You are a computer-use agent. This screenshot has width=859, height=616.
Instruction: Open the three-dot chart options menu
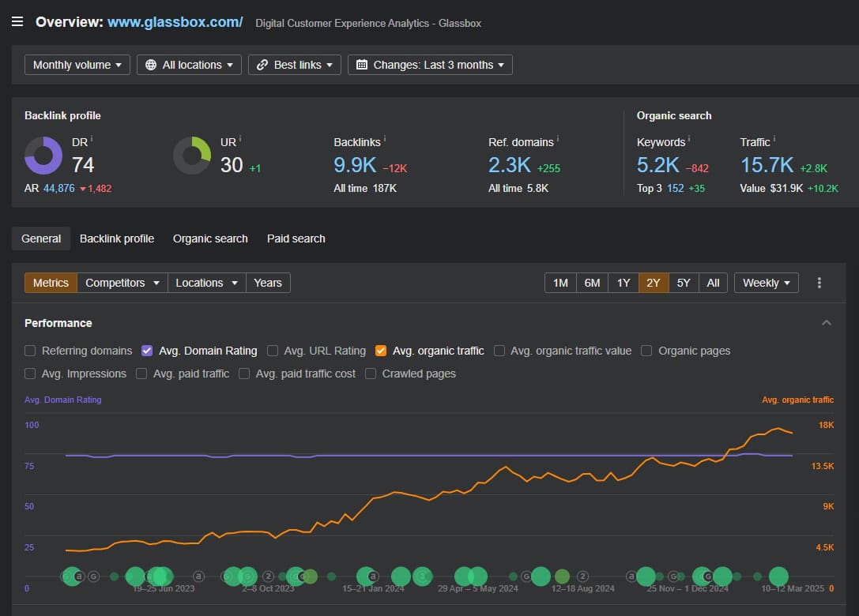819,283
